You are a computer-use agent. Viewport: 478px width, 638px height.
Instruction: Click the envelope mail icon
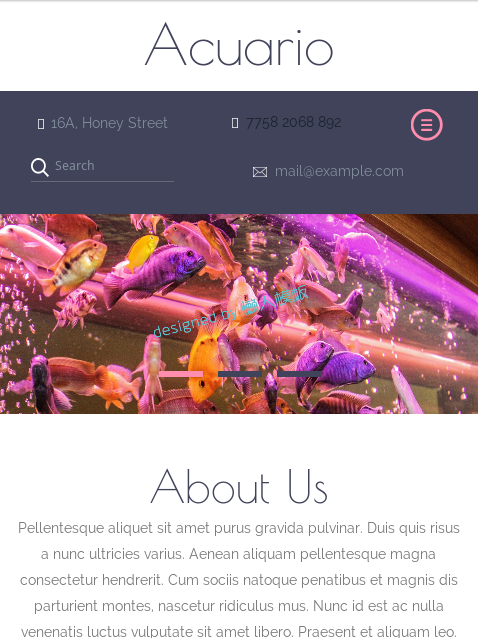[260, 172]
